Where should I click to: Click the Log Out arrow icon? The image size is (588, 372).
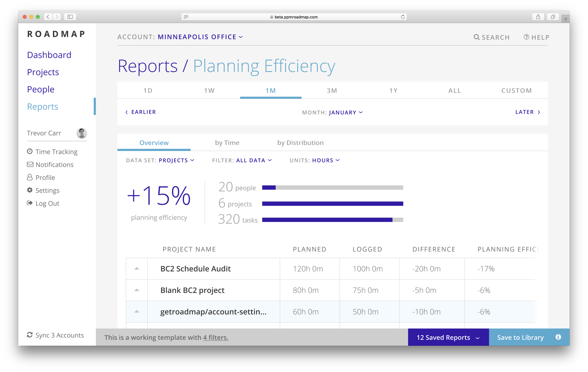(x=30, y=203)
